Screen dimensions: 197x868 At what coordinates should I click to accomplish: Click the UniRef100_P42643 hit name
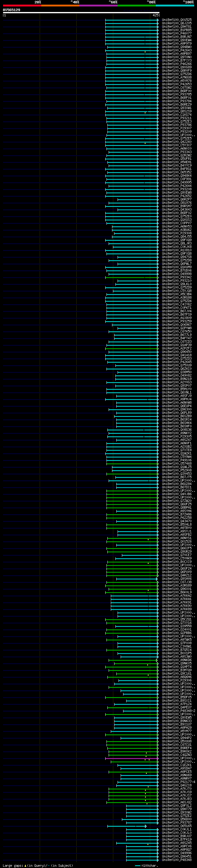click(x=177, y=50)
